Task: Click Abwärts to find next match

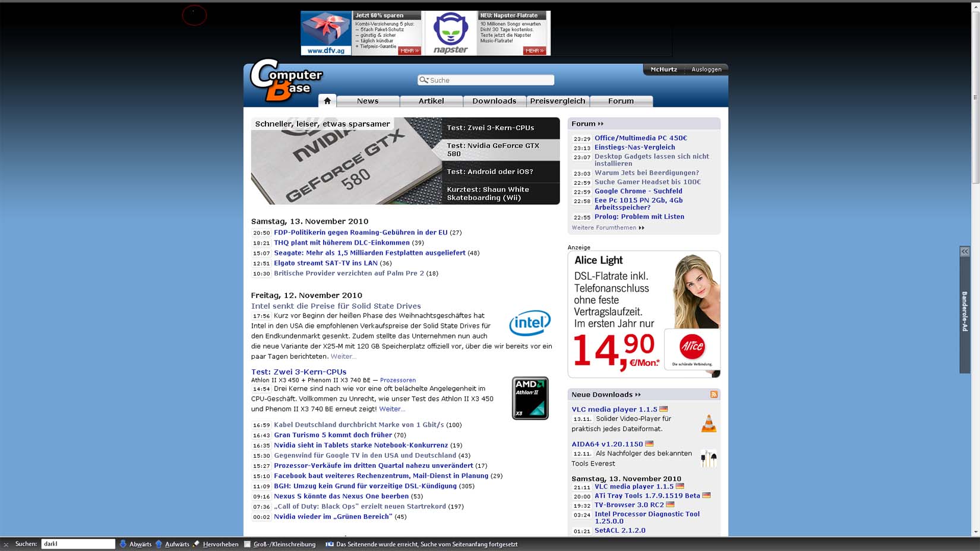Action: 135,544
